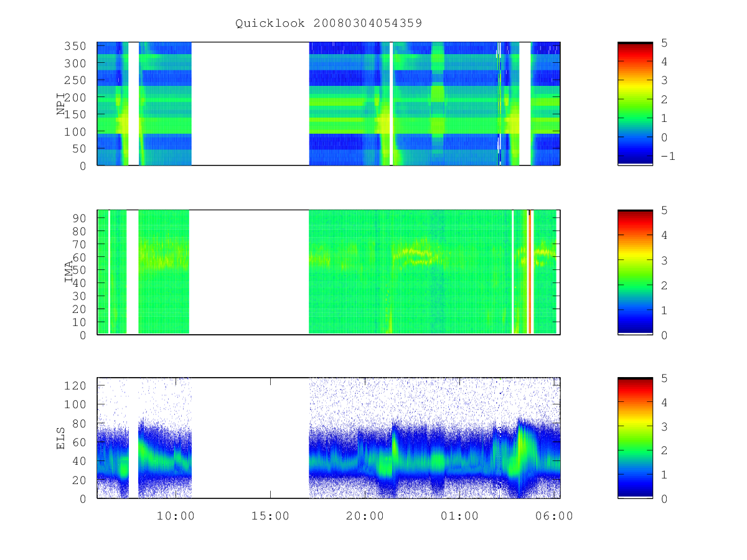This screenshot has width=747, height=560.
Task: Click the 1 label on ELS colorbar
Action: pos(664,474)
